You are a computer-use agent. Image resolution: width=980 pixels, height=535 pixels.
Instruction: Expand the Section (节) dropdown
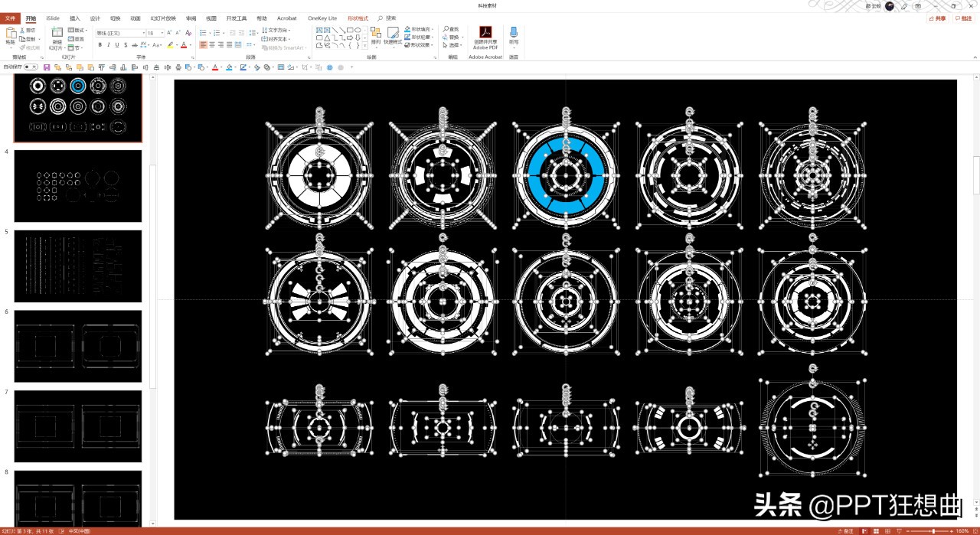[x=75, y=47]
